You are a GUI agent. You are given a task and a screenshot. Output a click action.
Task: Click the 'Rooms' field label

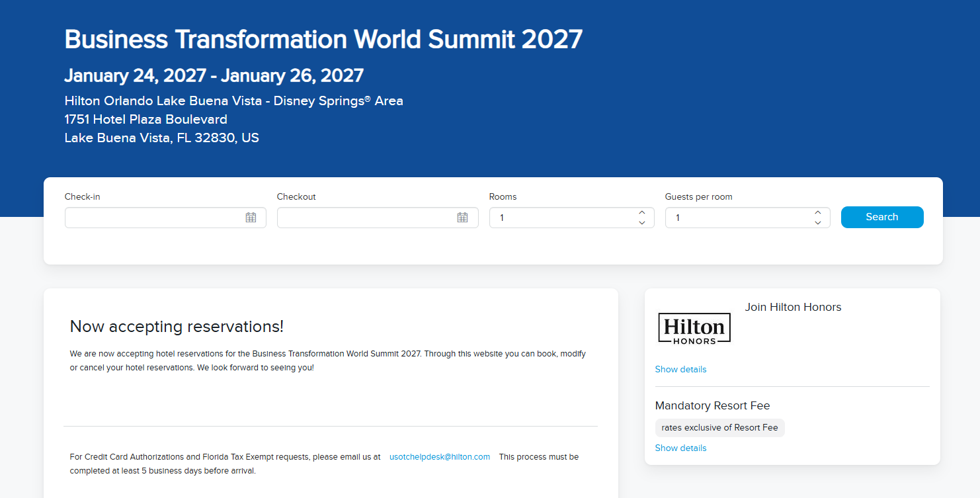tap(503, 197)
